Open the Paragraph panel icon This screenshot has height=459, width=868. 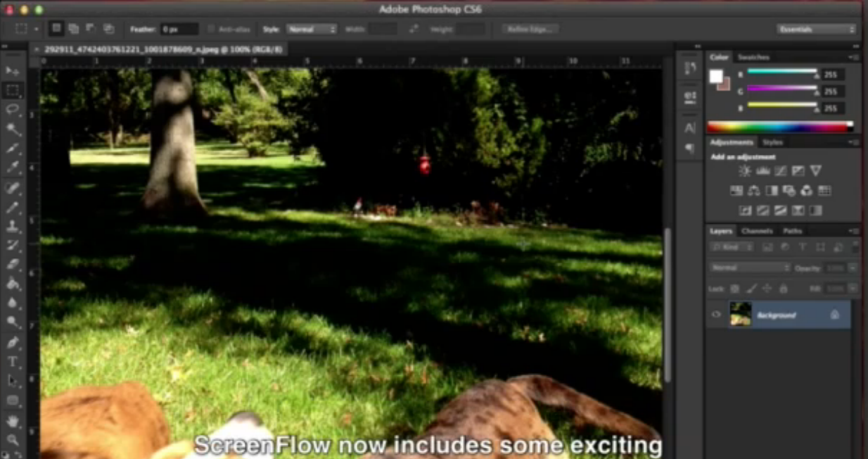tap(690, 149)
